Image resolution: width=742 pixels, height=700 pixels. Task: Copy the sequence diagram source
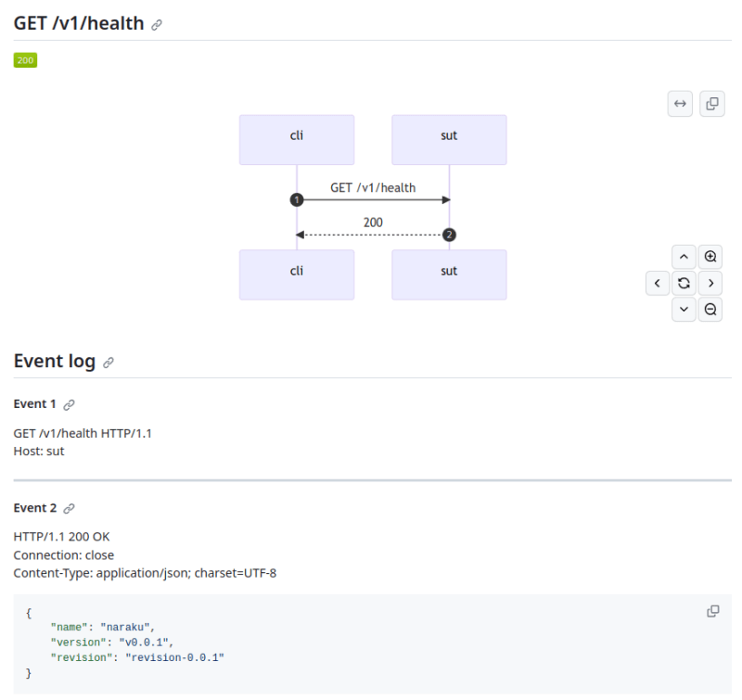(712, 104)
